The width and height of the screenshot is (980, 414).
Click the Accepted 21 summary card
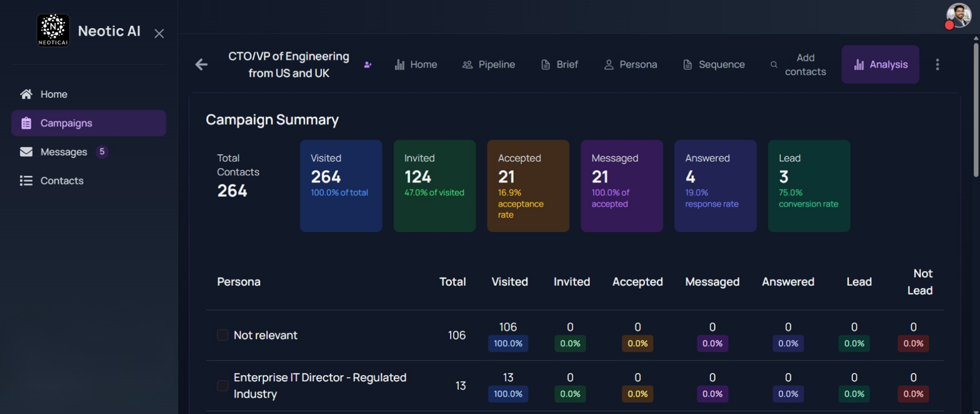[x=528, y=186]
